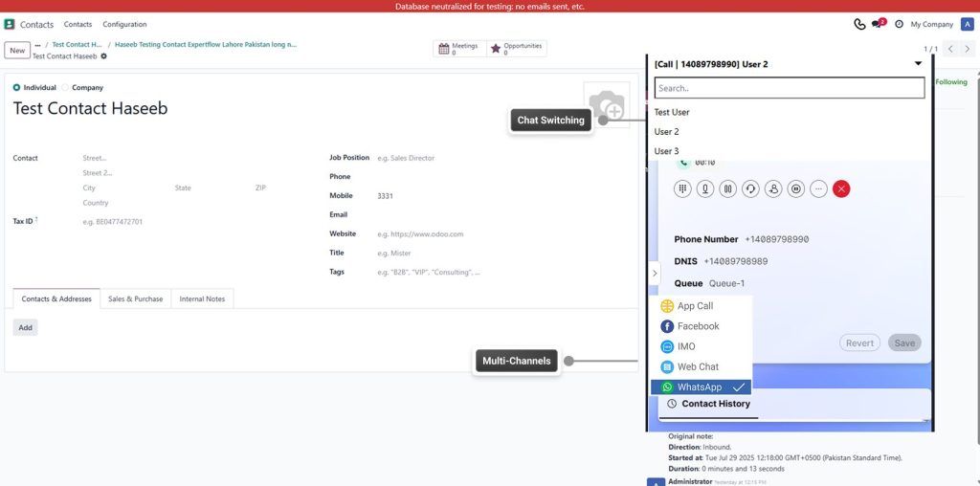Choose IMO channel option
The height and width of the screenshot is (486, 980).
pos(702,346)
